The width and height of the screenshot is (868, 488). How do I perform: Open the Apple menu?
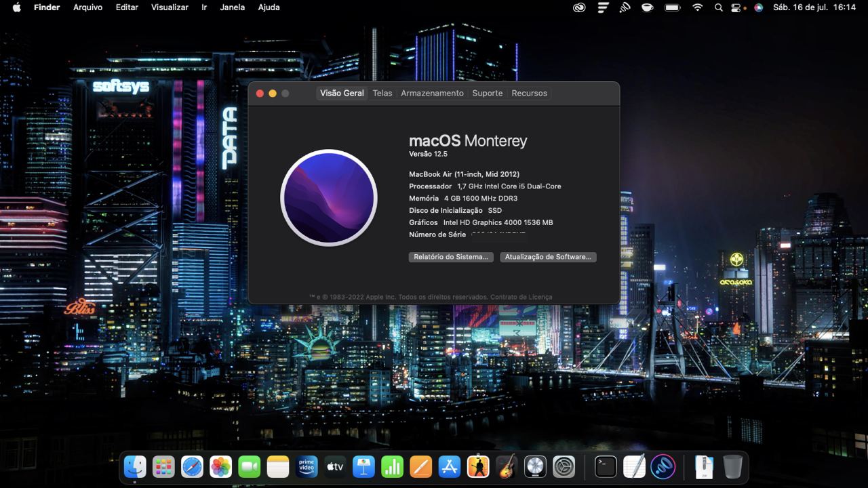[16, 7]
